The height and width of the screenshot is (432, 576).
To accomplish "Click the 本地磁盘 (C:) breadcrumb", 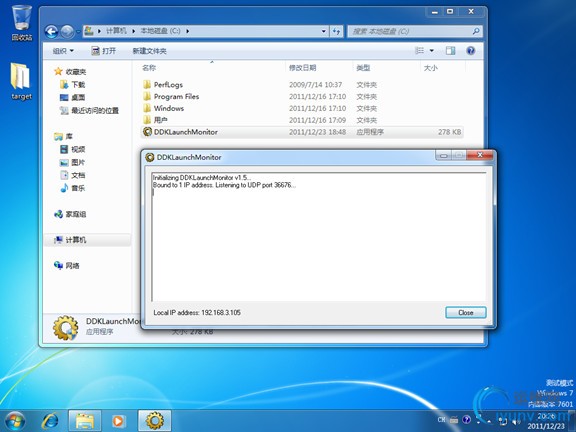I will (x=160, y=31).
